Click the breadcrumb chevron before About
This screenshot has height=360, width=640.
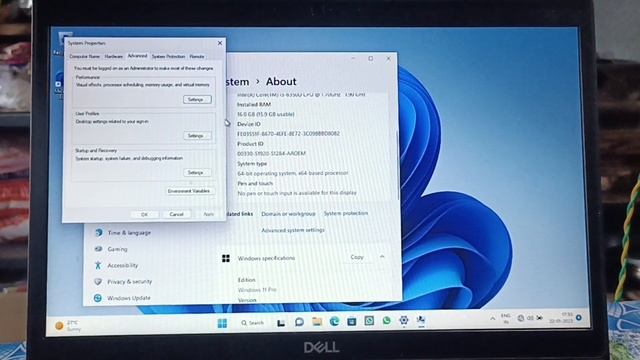[x=258, y=82]
